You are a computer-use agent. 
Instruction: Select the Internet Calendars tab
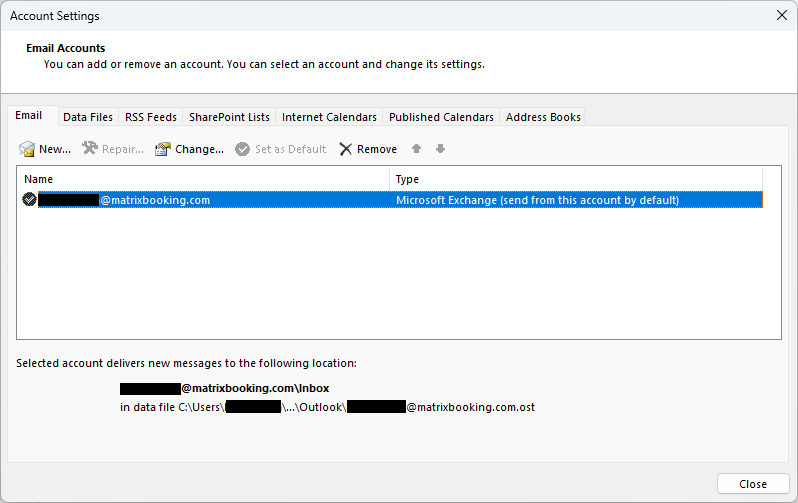(x=329, y=117)
